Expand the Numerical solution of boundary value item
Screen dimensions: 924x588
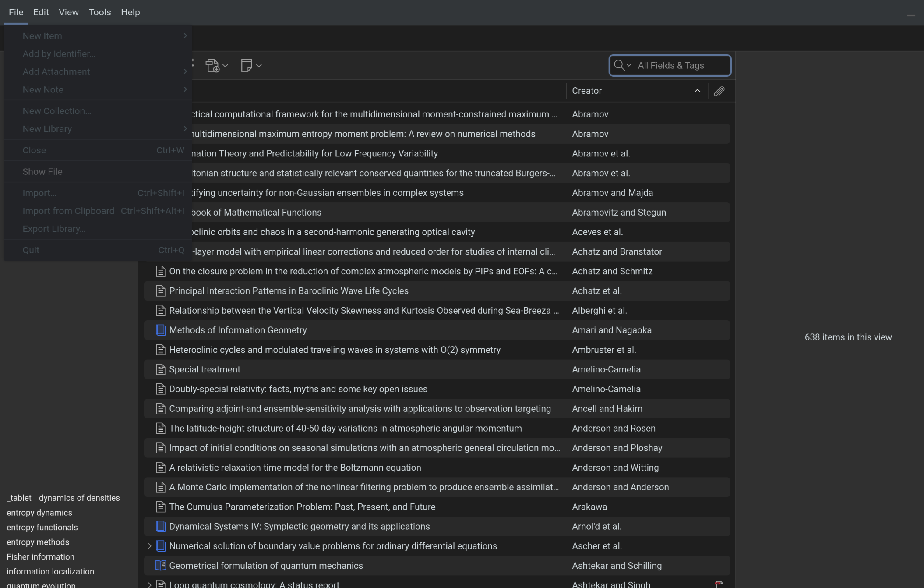coord(149,546)
